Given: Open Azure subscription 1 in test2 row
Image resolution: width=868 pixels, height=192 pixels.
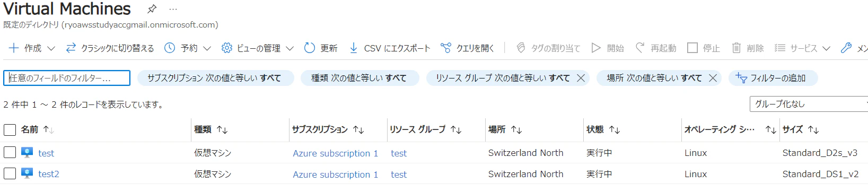Looking at the screenshot, I should 336,174.
